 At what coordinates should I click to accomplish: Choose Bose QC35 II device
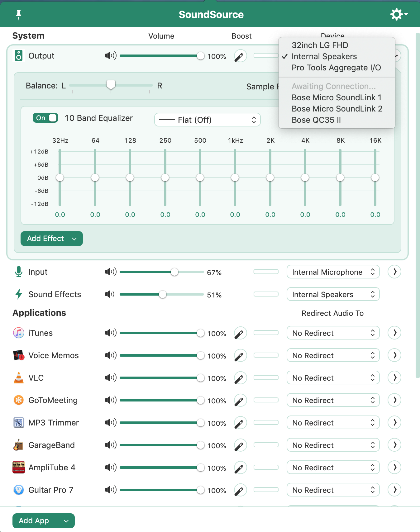[x=337, y=120]
